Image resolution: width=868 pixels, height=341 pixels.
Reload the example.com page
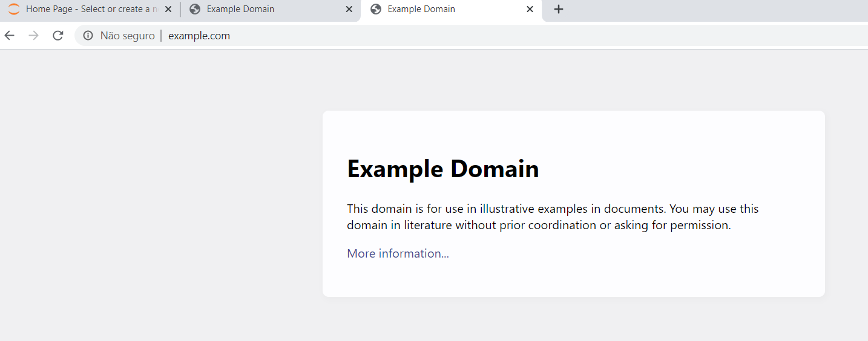(x=58, y=36)
